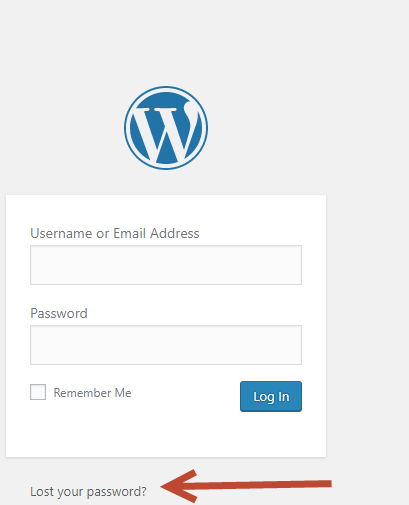409x505 pixels.
Task: Open WordPress.org via the blue W emblem
Action: (166, 128)
